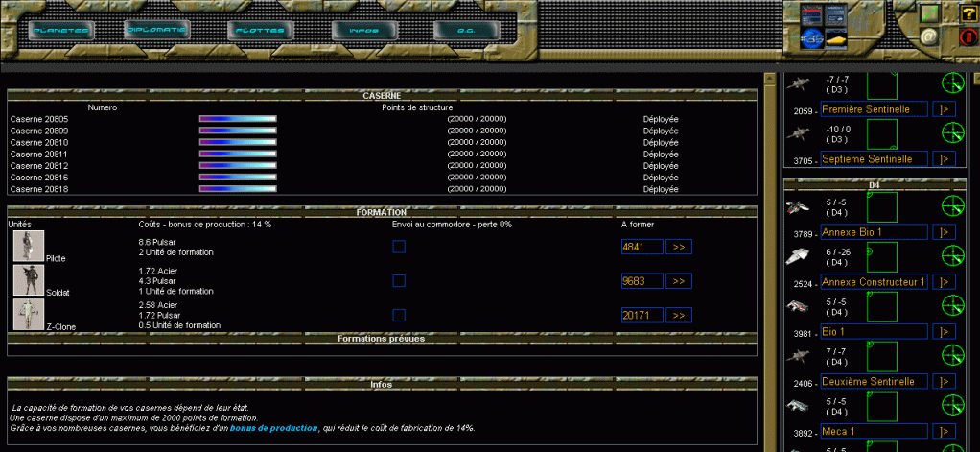Train Pilote units with the >> button
The height and width of the screenshot is (452, 980).
679,247
